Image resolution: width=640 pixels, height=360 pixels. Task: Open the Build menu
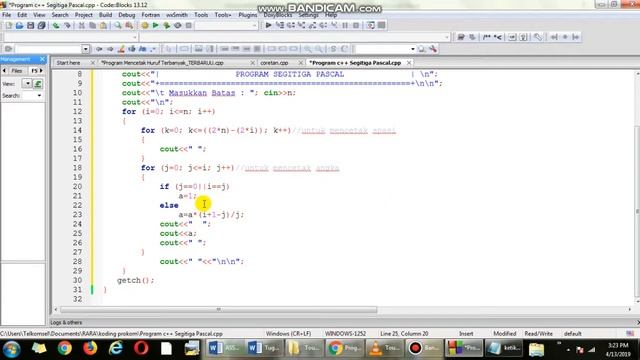(105, 15)
